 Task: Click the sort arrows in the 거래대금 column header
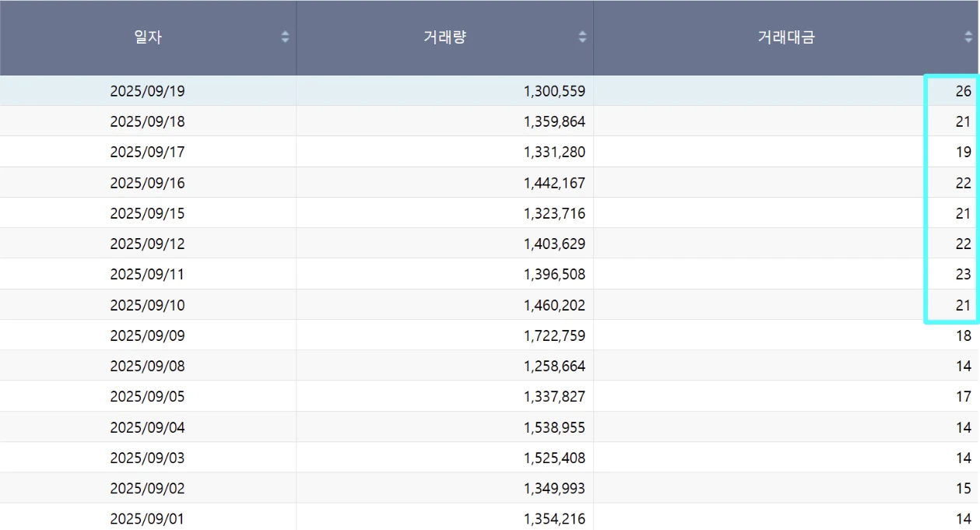click(x=968, y=37)
